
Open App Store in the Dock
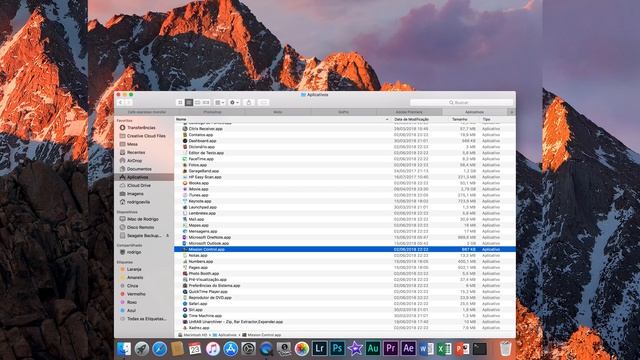tap(231, 349)
